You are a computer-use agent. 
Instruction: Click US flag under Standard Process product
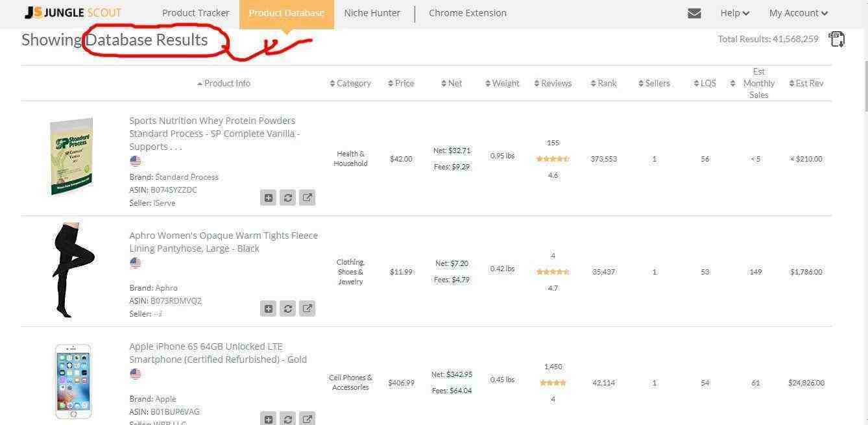click(135, 161)
